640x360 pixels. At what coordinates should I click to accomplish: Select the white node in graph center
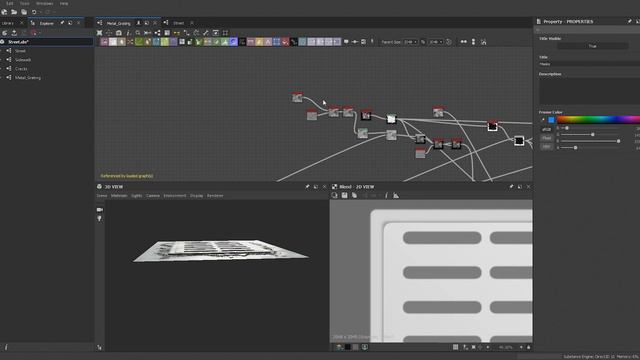(x=391, y=119)
